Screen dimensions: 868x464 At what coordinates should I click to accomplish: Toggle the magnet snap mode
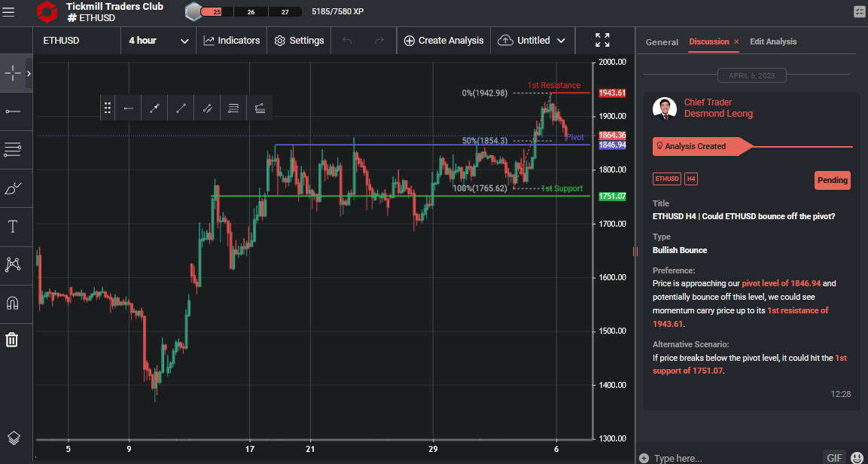pos(12,303)
